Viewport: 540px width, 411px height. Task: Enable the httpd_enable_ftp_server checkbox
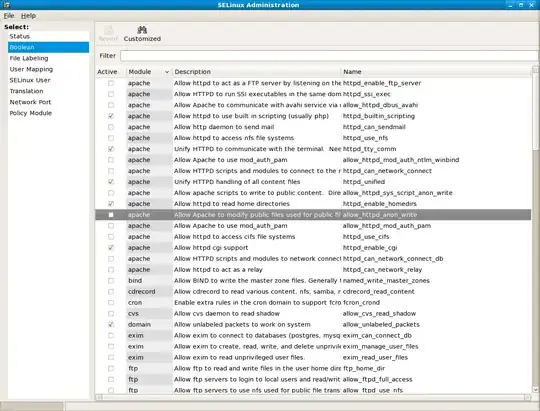111,83
